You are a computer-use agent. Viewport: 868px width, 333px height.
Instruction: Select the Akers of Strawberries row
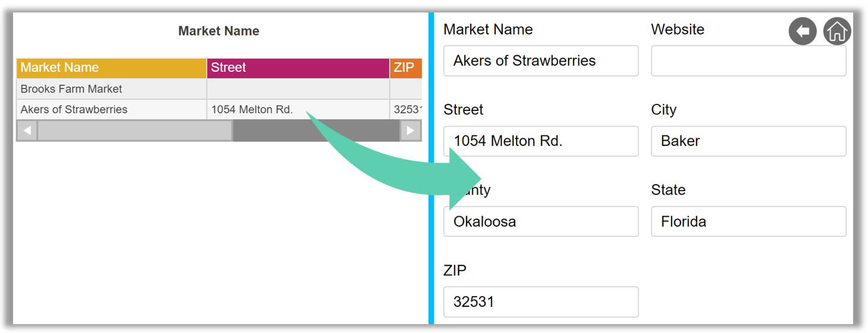219,109
